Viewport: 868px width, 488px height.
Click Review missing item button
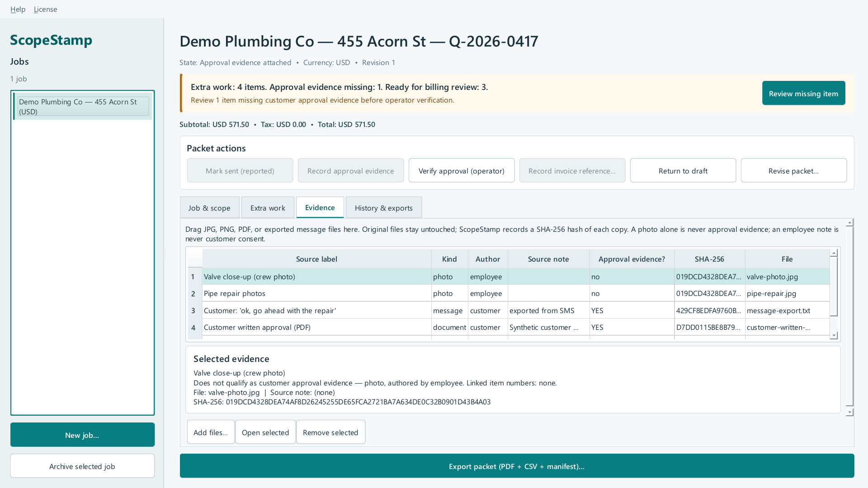pyautogui.click(x=803, y=93)
